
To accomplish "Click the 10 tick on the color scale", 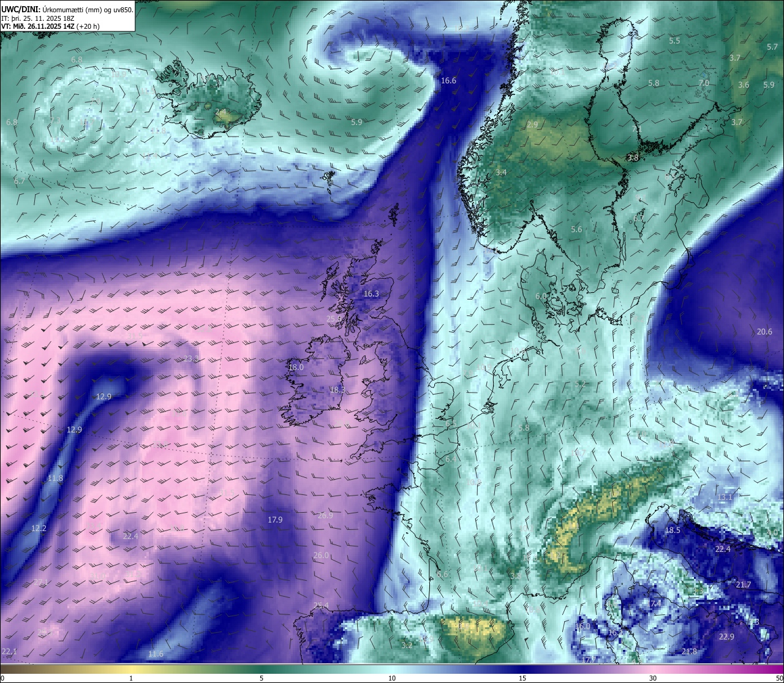I will click(392, 678).
